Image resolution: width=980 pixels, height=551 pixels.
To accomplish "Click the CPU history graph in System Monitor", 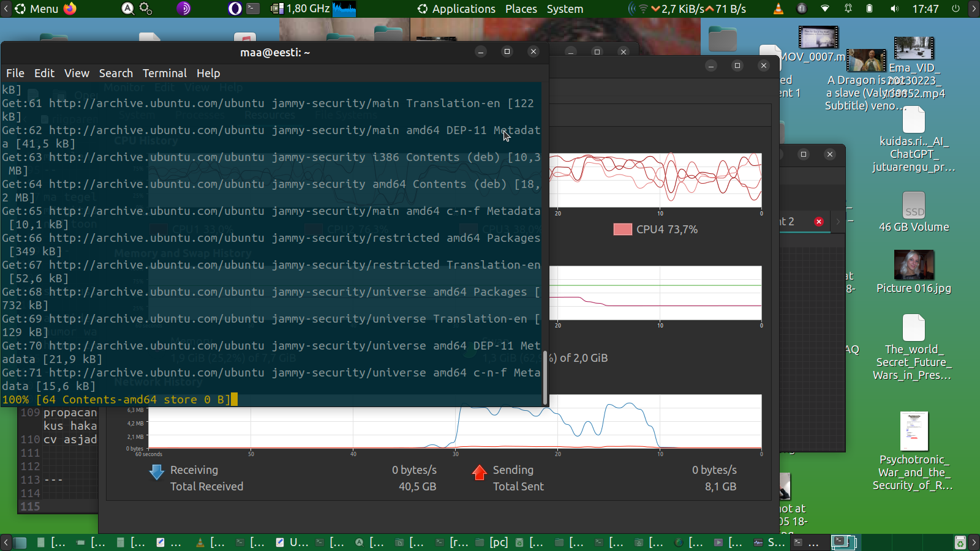I will coord(655,180).
